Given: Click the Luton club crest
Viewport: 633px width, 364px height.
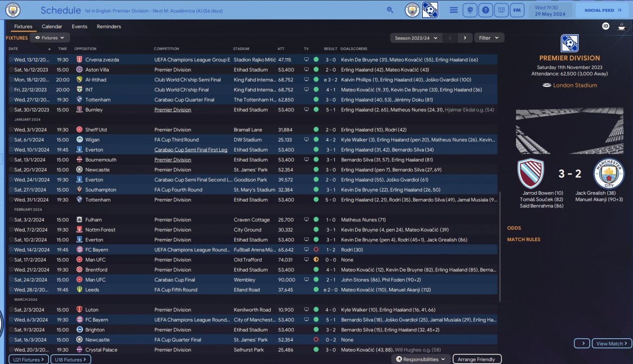Looking at the screenshot, I should [79, 310].
